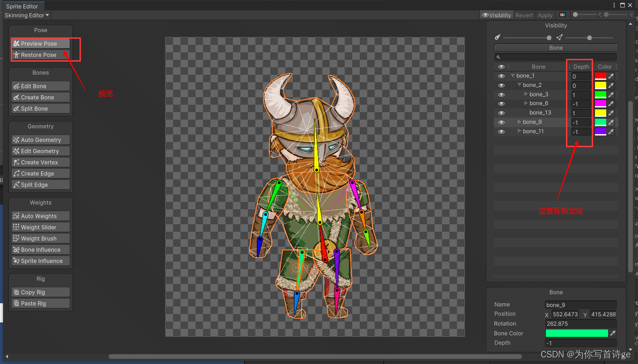
Task: Run Auto Geometry generation
Action: click(41, 140)
